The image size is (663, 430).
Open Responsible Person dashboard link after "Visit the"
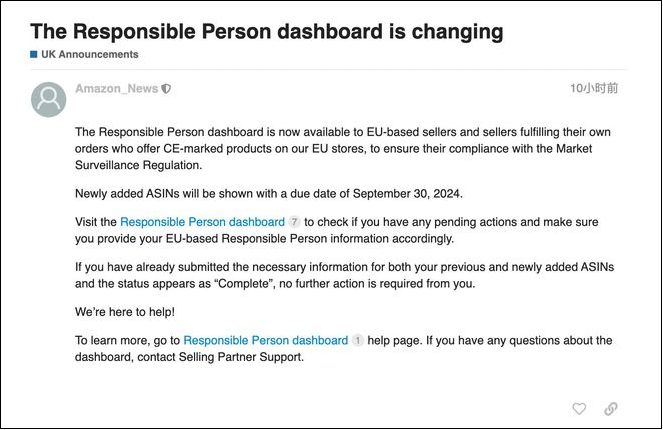coord(202,221)
